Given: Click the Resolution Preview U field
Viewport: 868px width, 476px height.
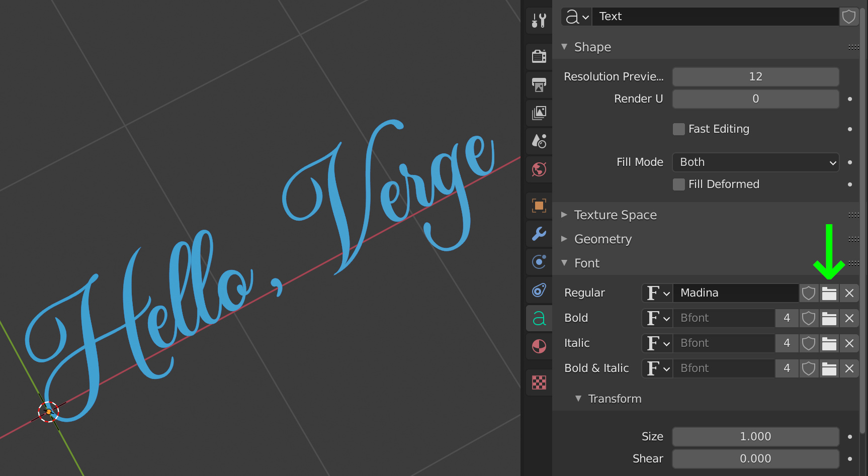Looking at the screenshot, I should (755, 77).
